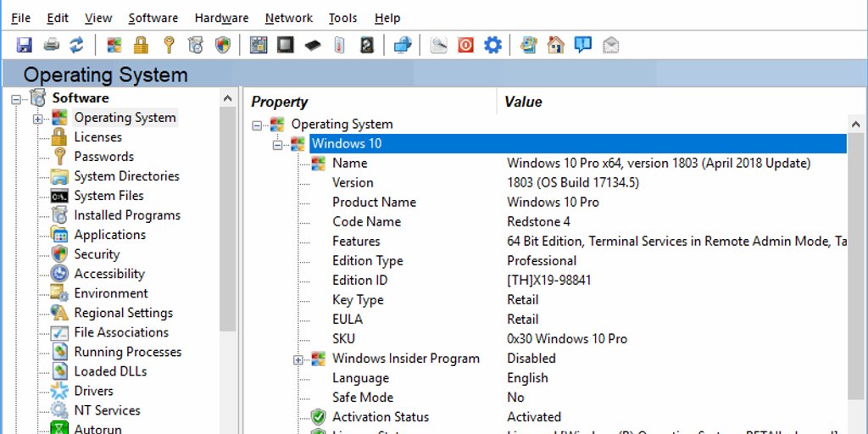This screenshot has height=434, width=868.
Task: Click property pane scrollbar up arrow
Action: (x=856, y=125)
